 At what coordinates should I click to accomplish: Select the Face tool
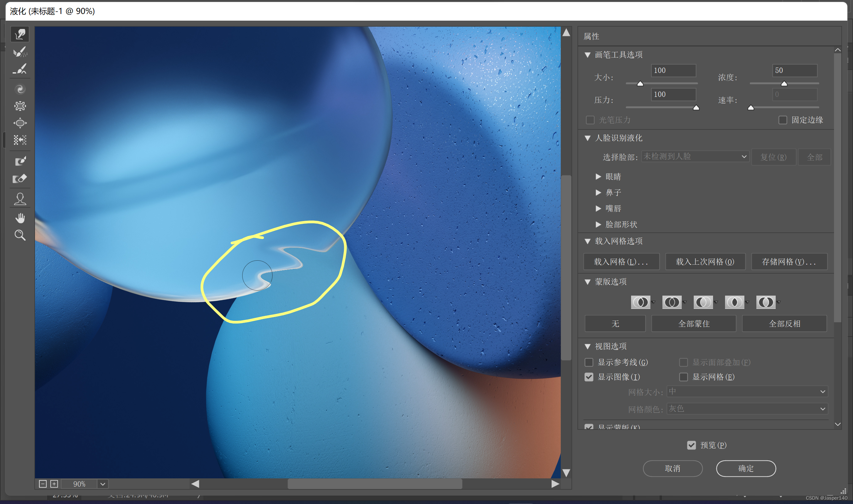pyautogui.click(x=20, y=199)
